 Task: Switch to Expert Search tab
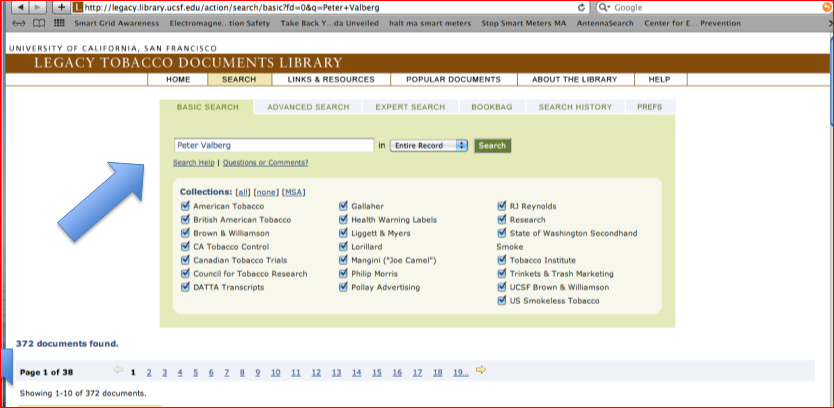[410, 107]
